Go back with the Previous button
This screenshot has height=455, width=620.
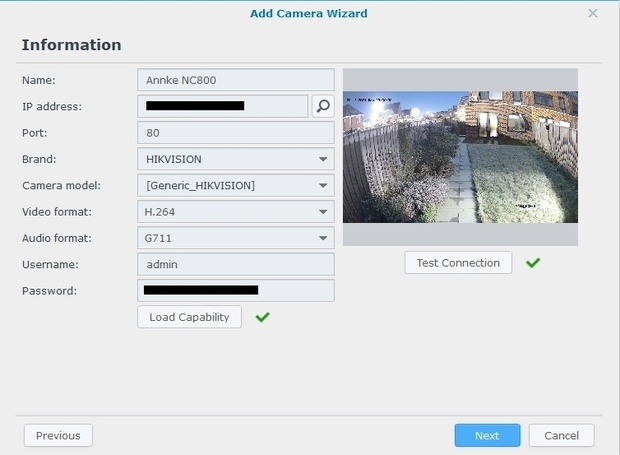pos(58,435)
